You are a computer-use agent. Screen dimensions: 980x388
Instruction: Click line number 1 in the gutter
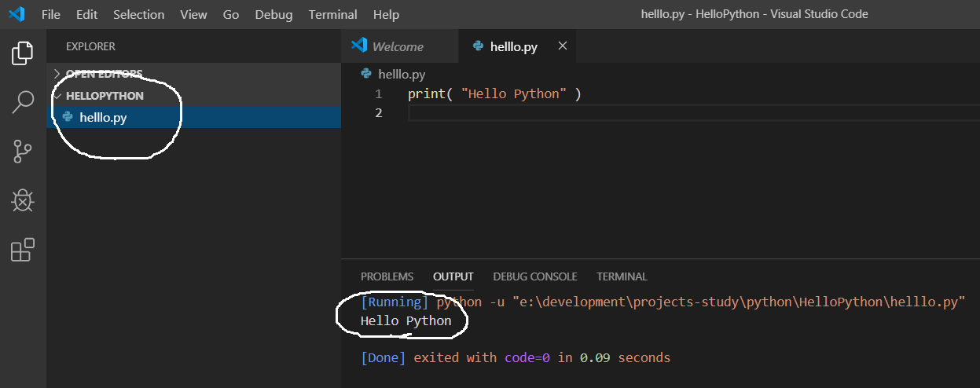(379, 94)
